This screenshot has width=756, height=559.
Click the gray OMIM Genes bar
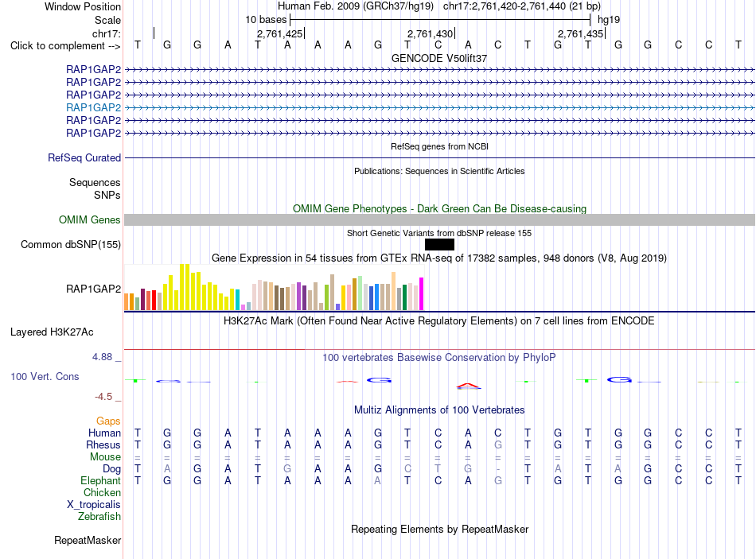tap(439, 219)
